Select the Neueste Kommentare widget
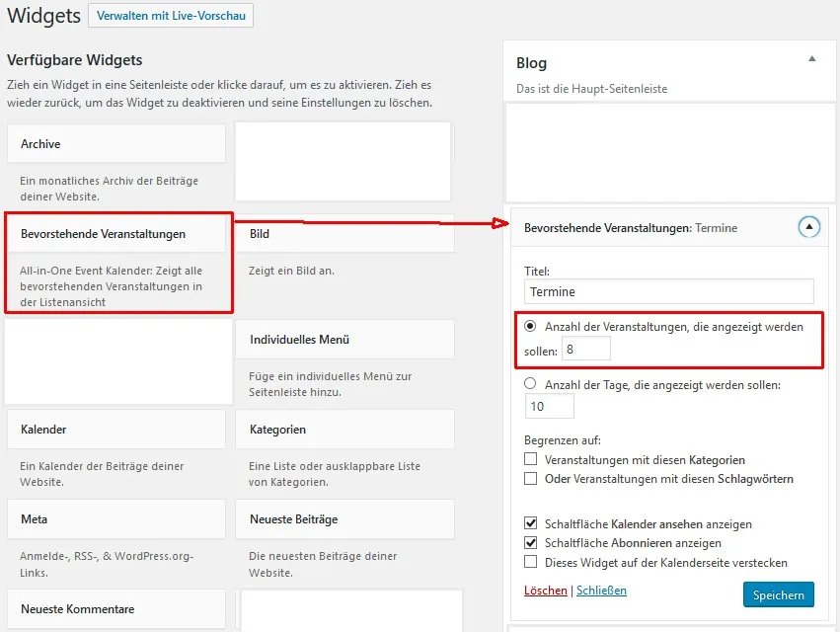The height and width of the screenshot is (632, 840). 116,609
